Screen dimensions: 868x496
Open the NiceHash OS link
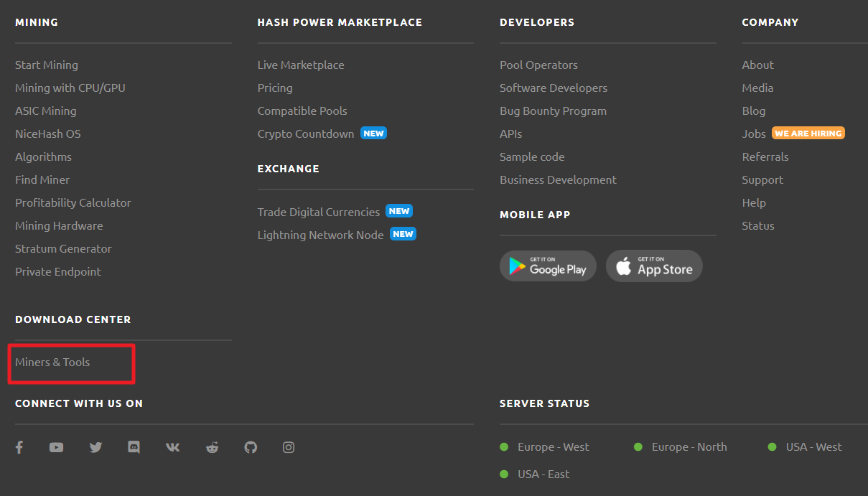pyautogui.click(x=48, y=134)
